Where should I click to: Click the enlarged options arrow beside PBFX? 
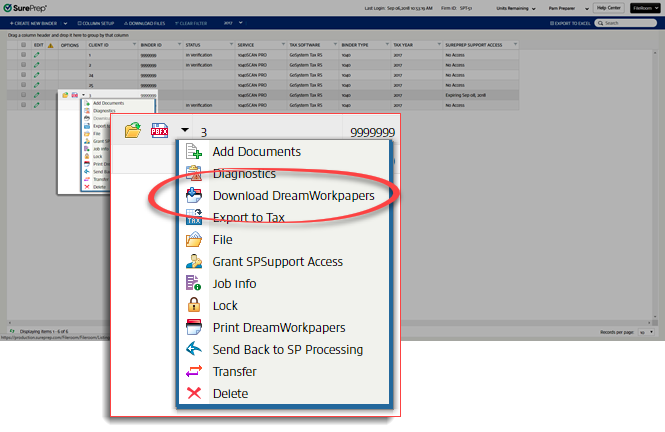tap(185, 130)
